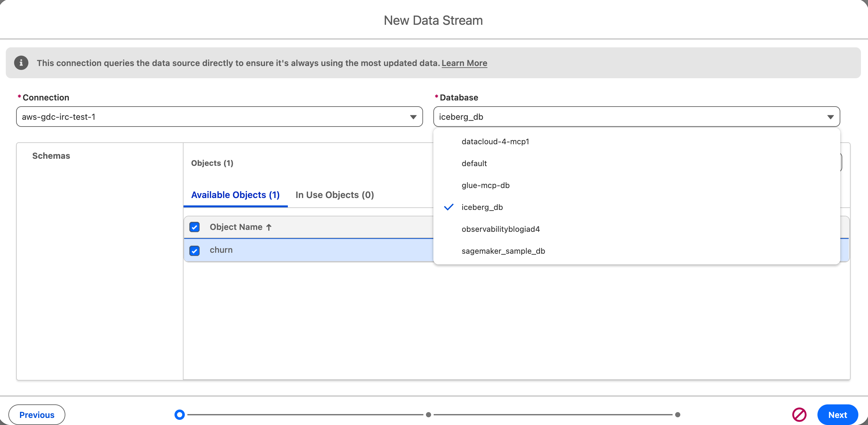
Task: Click the Database dropdown arrow
Action: [830, 117]
